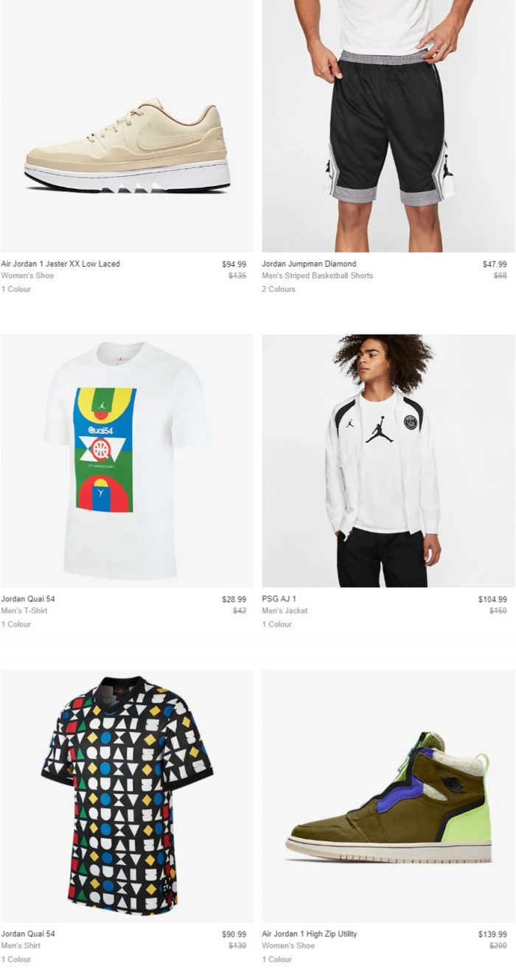Click the Men's Striped Basketball Shorts subtitle
The image size is (516, 980).
[x=317, y=276]
